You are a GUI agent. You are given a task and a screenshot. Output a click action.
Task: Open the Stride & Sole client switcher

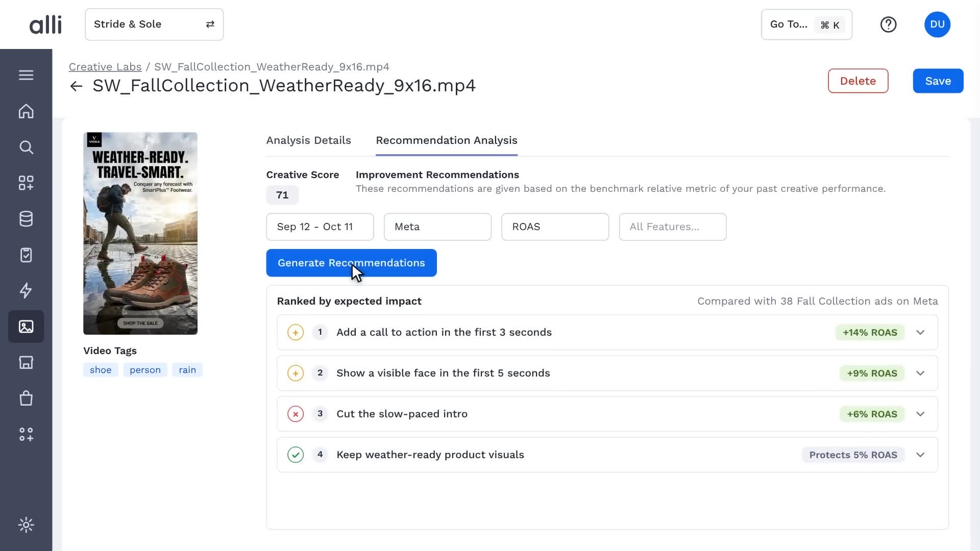click(x=154, y=24)
